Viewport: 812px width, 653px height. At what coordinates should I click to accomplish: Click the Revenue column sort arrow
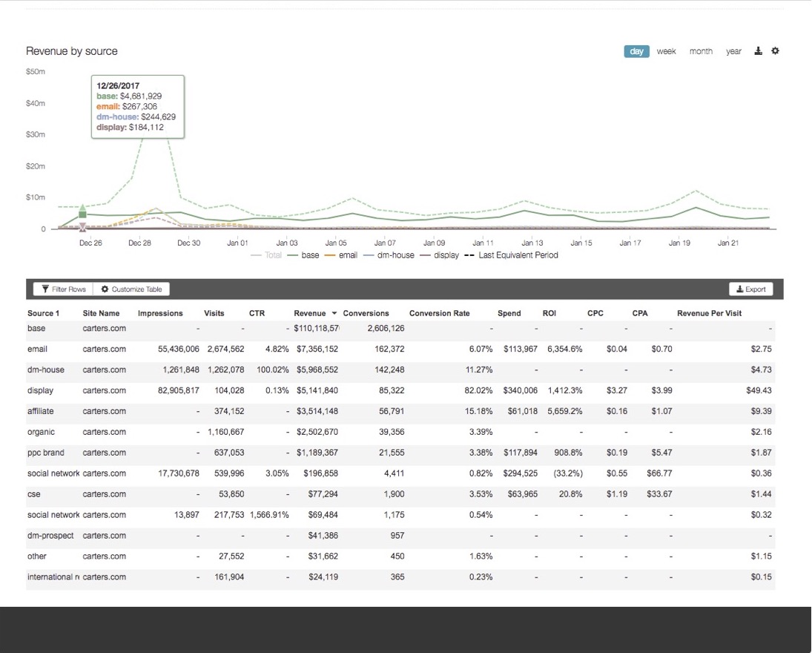coord(334,313)
